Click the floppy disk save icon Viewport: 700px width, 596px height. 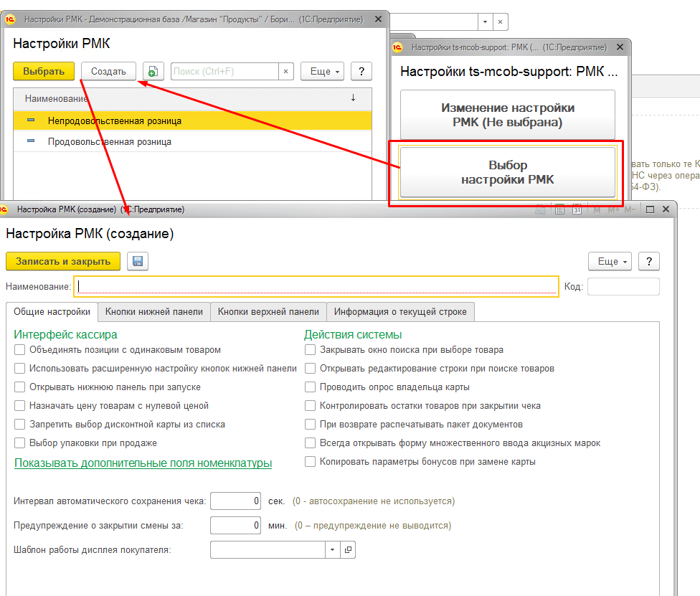[x=138, y=261]
